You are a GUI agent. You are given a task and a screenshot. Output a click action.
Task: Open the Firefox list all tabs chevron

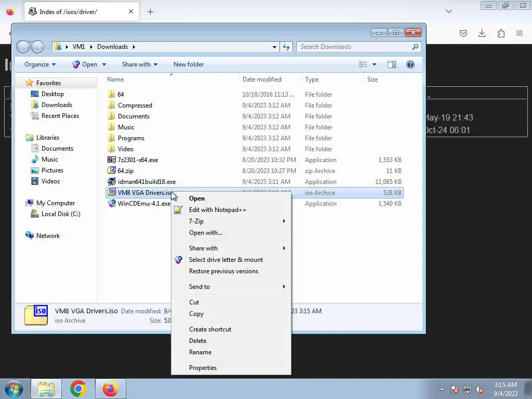(448, 11)
